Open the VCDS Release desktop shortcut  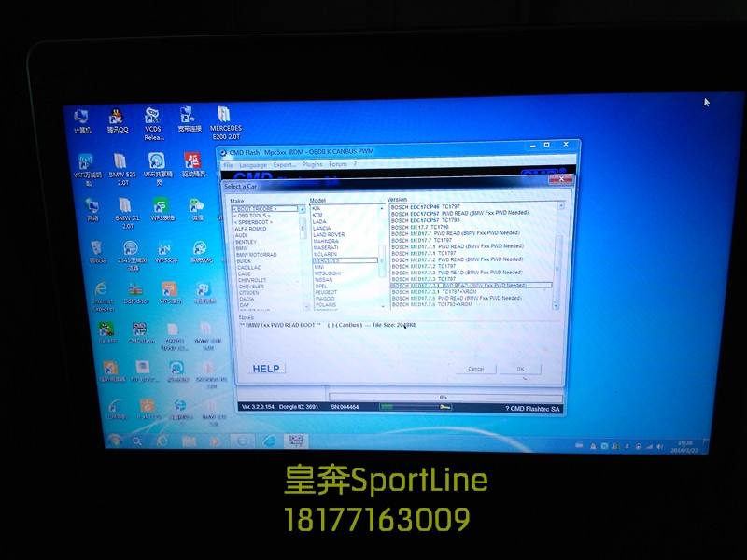[x=153, y=123]
